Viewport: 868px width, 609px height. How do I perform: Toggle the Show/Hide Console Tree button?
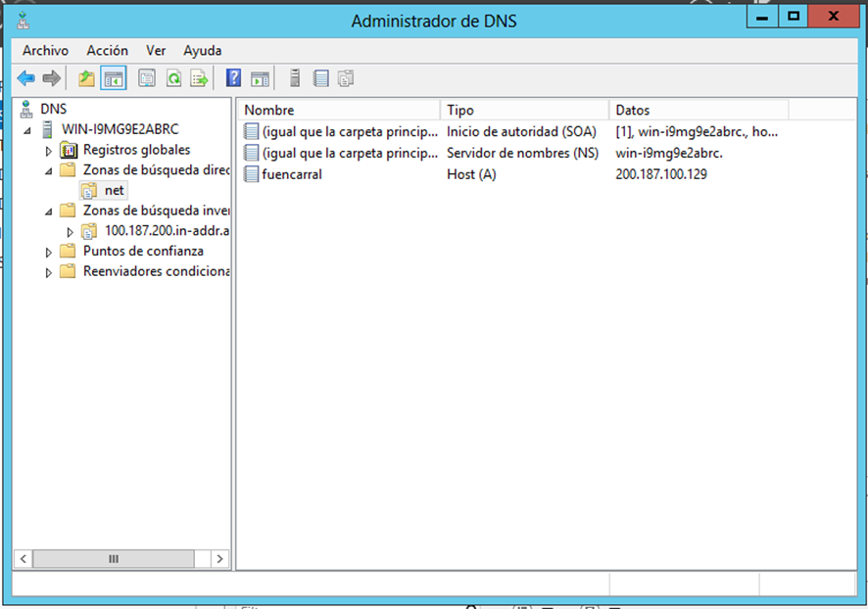click(114, 78)
